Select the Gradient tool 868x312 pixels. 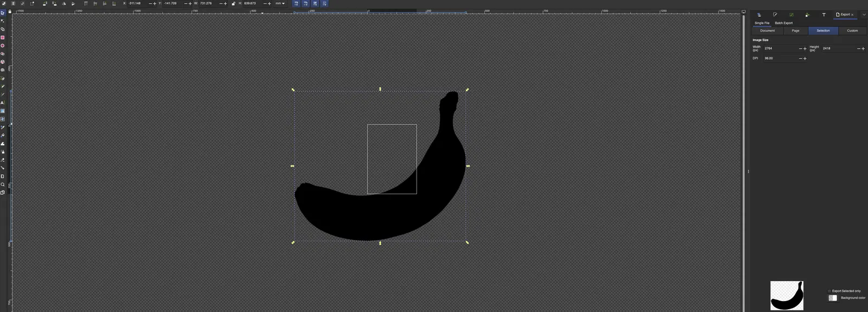(x=3, y=111)
